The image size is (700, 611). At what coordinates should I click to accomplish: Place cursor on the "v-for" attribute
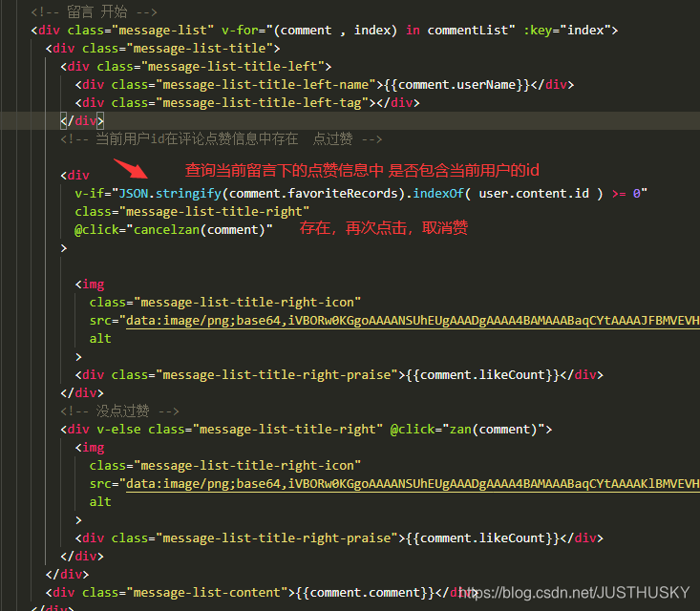tap(240, 30)
